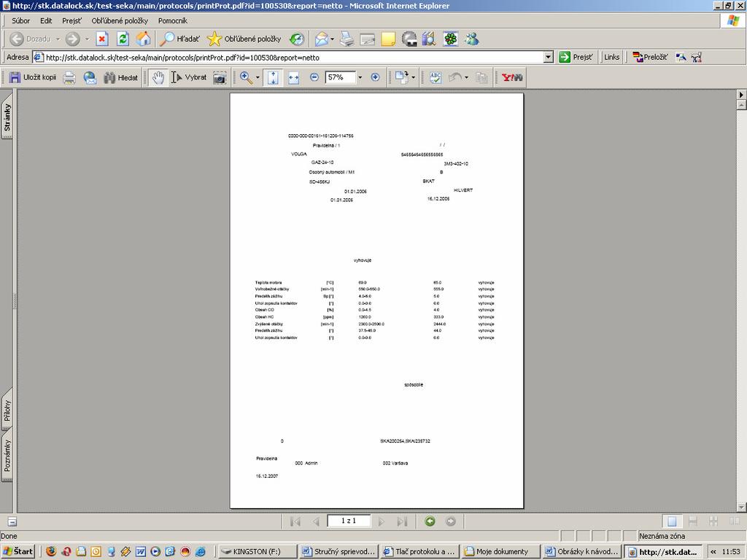
Task: Open the 57% zoom percentage dropdown
Action: [x=360, y=77]
